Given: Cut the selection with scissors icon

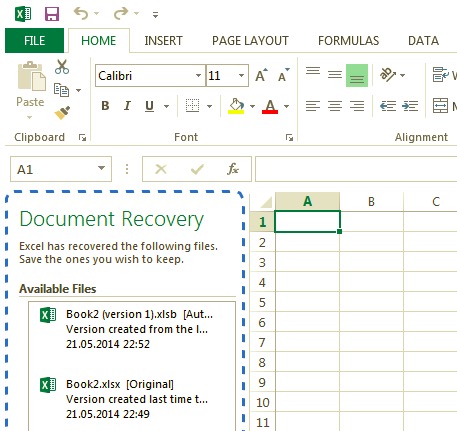Looking at the screenshot, I should pyautogui.click(x=62, y=67).
